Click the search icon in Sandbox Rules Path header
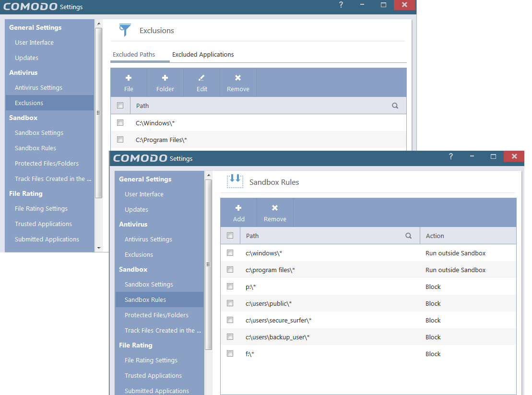 coord(409,236)
